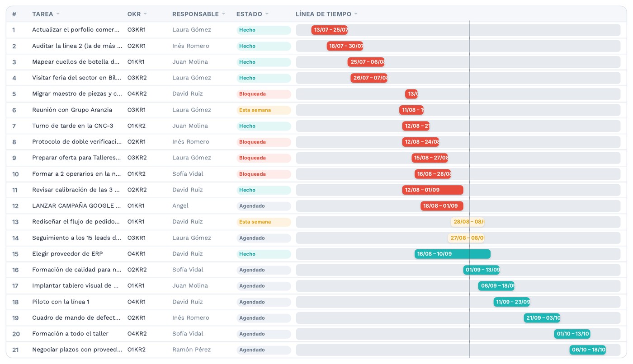Open the TAREA column dropdown arrow

point(58,14)
